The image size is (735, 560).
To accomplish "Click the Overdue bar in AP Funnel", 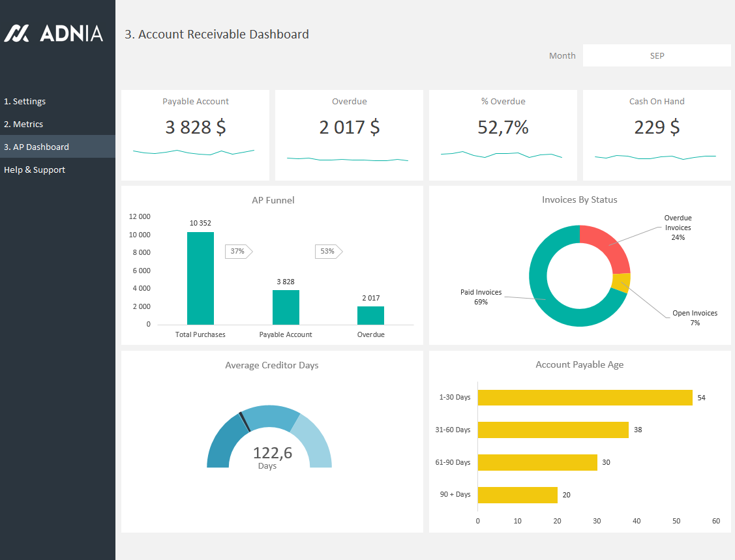I will (x=370, y=316).
